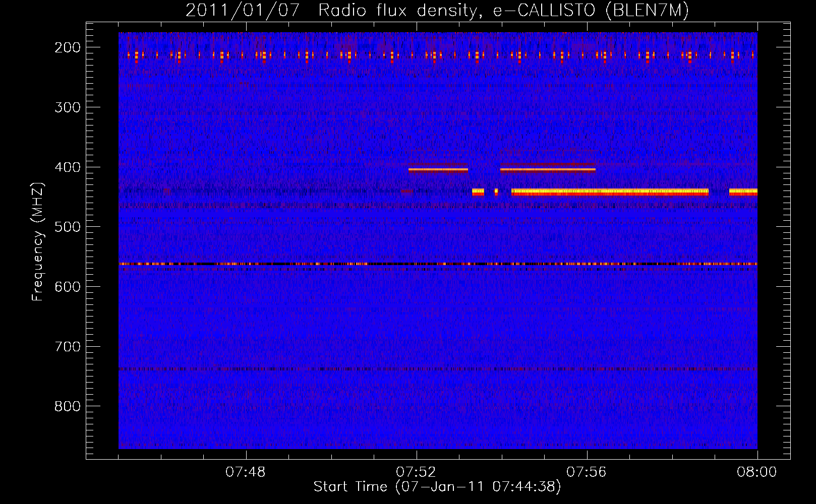Click the 800 frequency tick label

(67, 406)
